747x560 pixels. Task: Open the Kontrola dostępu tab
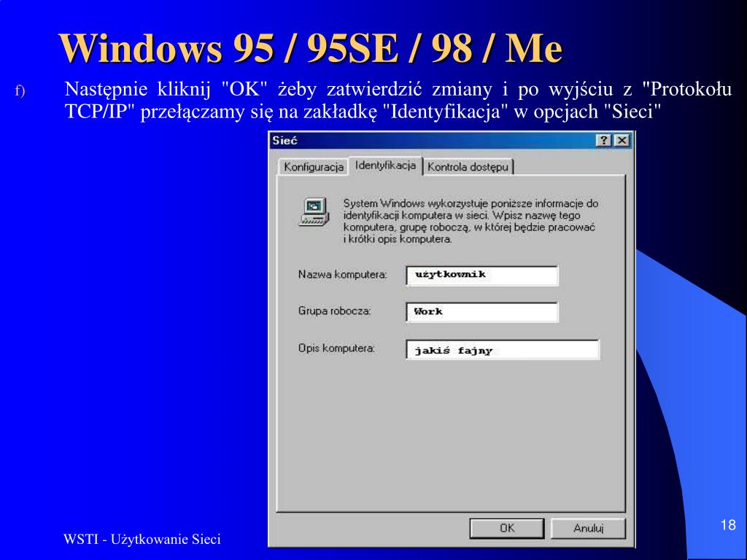468,167
